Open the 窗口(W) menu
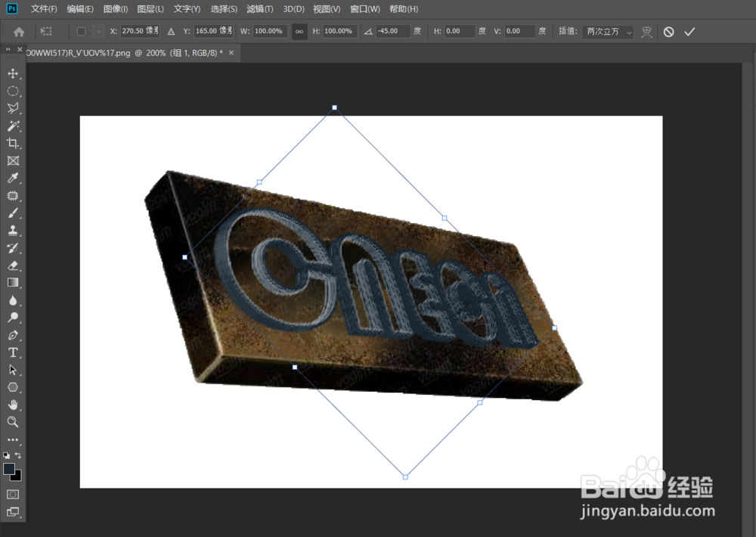 pos(365,8)
